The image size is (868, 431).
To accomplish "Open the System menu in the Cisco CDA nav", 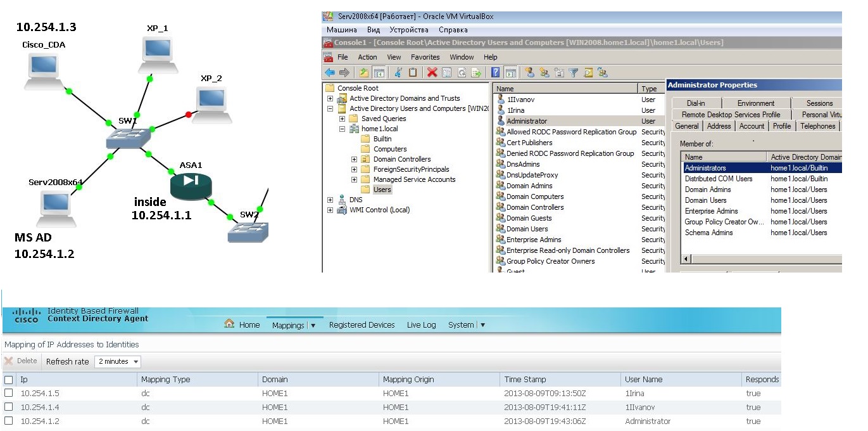I will (466, 325).
